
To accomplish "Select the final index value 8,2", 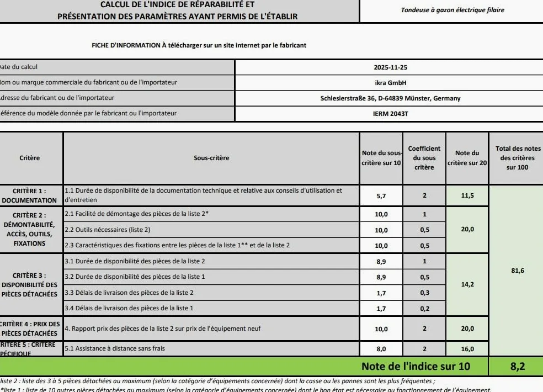I will (x=518, y=367).
